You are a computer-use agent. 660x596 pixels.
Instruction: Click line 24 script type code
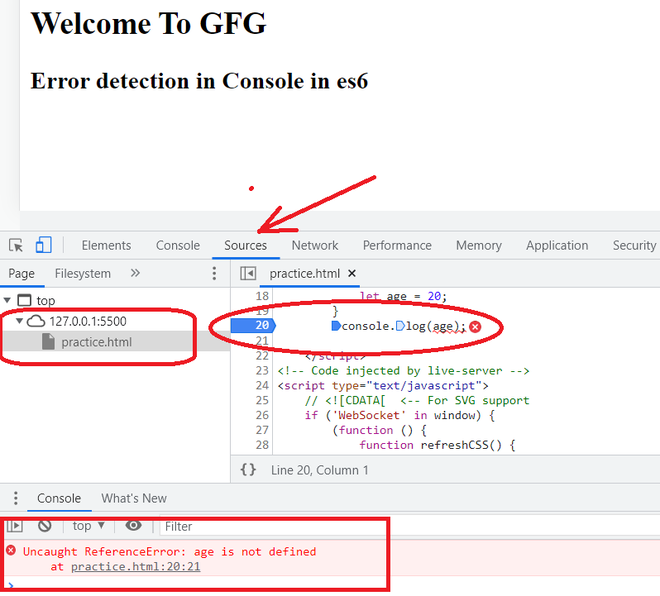383,386
